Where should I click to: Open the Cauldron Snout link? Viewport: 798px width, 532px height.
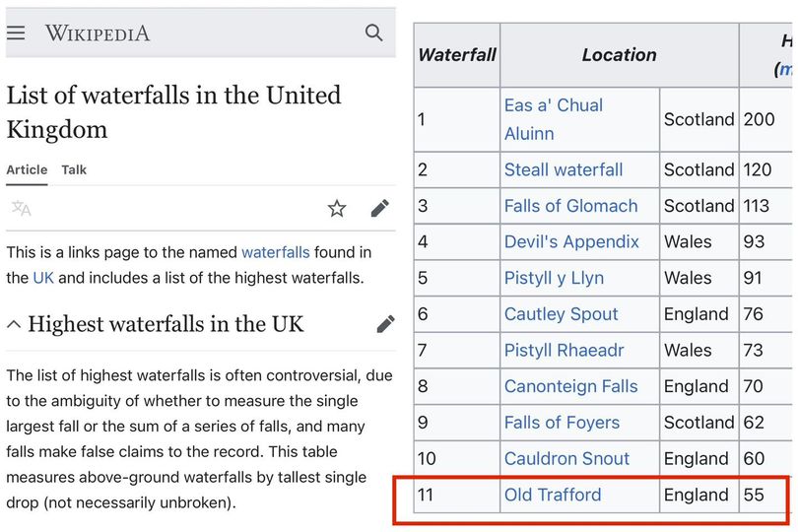click(566, 459)
